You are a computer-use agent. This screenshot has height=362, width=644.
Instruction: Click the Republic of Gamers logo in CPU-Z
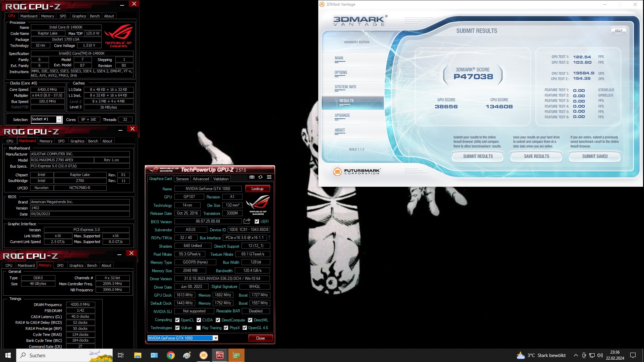pos(119,36)
